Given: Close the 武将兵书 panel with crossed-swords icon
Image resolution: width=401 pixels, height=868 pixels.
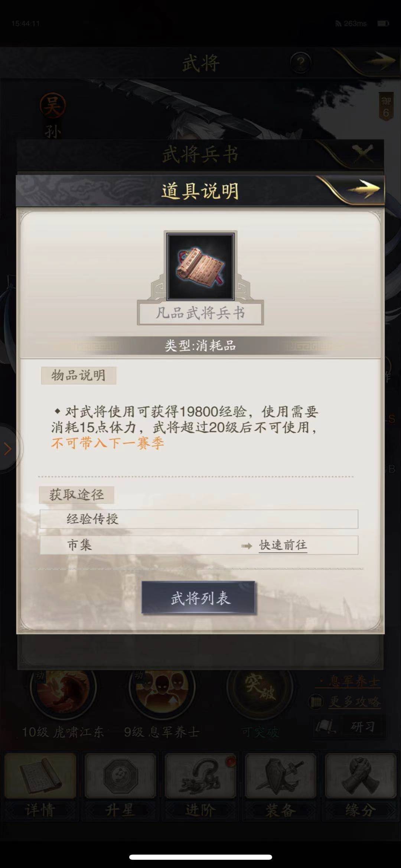Looking at the screenshot, I should (362, 153).
